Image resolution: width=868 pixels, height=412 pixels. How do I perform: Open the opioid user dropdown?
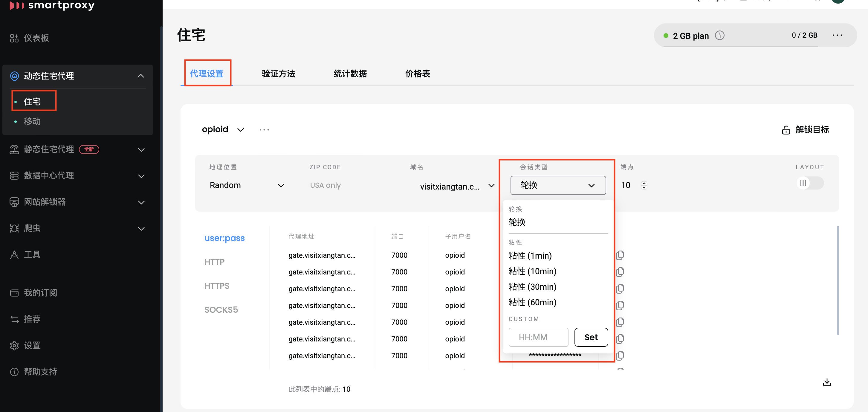coord(223,129)
